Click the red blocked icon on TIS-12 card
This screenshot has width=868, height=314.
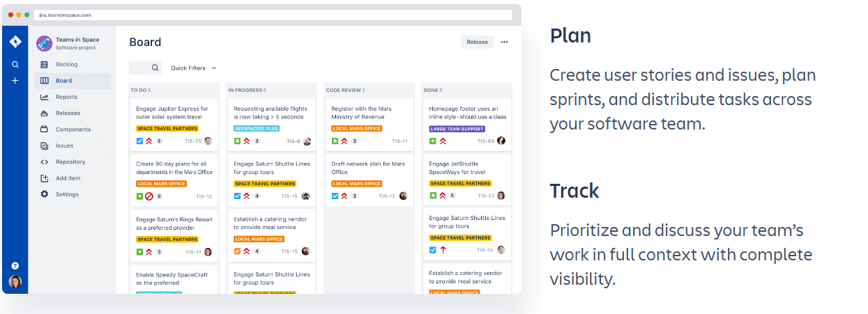point(149,196)
